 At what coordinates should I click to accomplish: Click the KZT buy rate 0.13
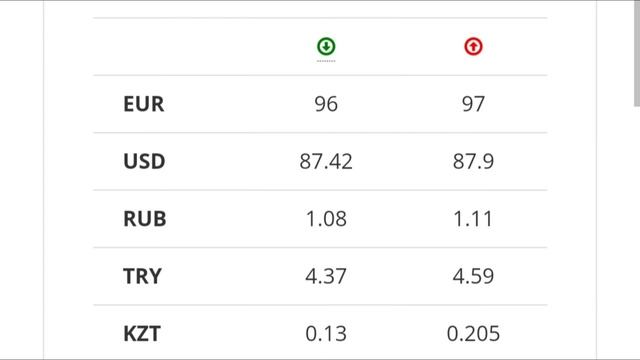pos(326,334)
